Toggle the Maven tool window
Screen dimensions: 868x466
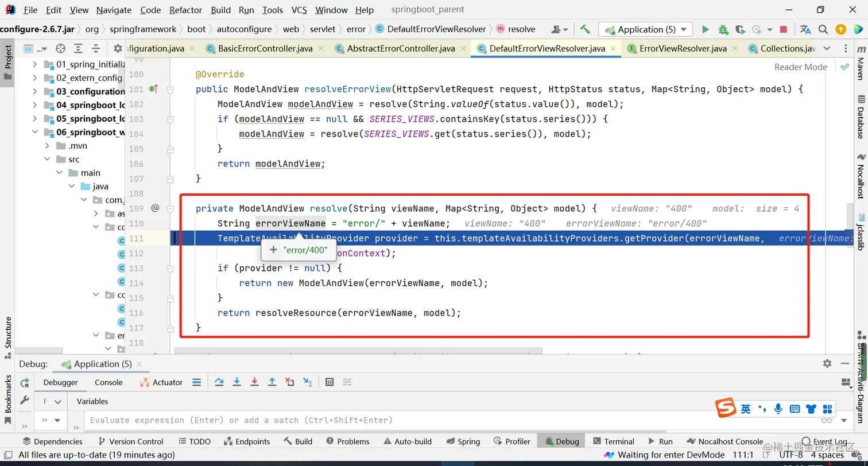(861, 64)
